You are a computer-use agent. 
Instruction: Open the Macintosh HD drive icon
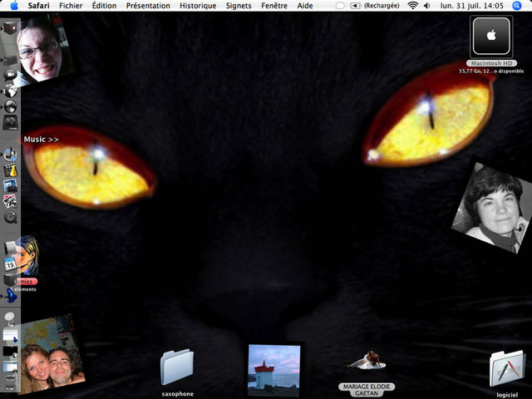[x=491, y=37]
